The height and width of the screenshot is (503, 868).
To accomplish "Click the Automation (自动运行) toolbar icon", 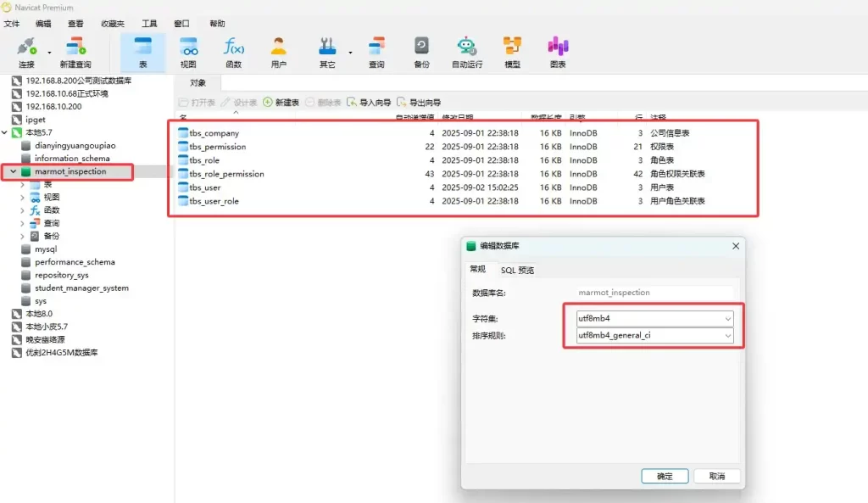I will pos(467,52).
